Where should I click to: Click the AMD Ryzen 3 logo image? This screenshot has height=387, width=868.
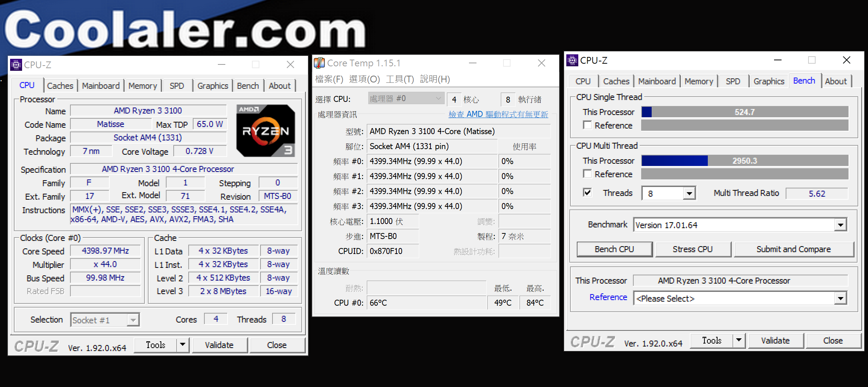click(x=266, y=131)
